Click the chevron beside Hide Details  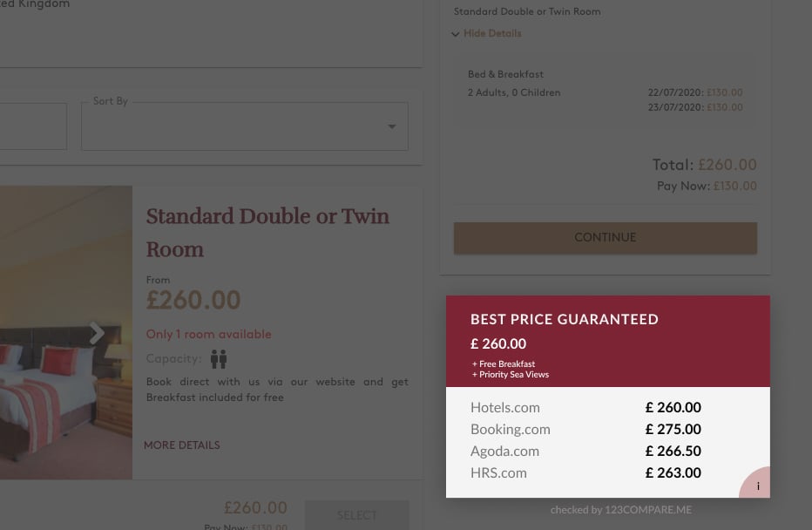pos(456,34)
